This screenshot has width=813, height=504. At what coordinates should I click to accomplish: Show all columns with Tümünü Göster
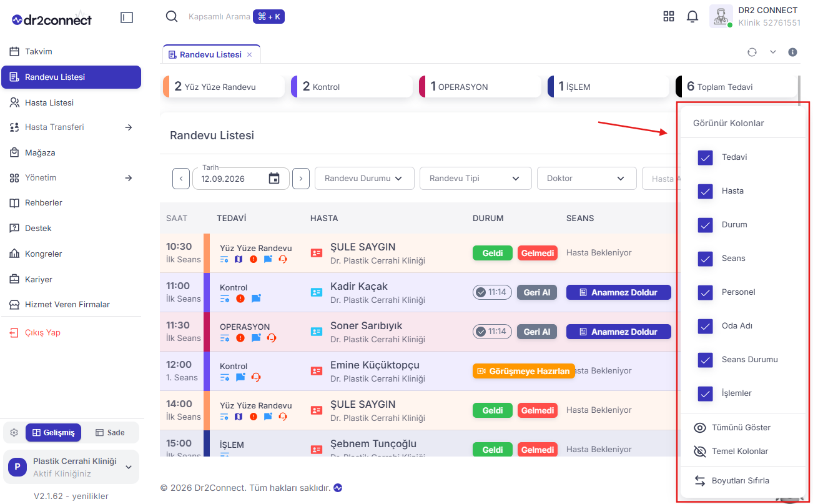[x=742, y=428]
